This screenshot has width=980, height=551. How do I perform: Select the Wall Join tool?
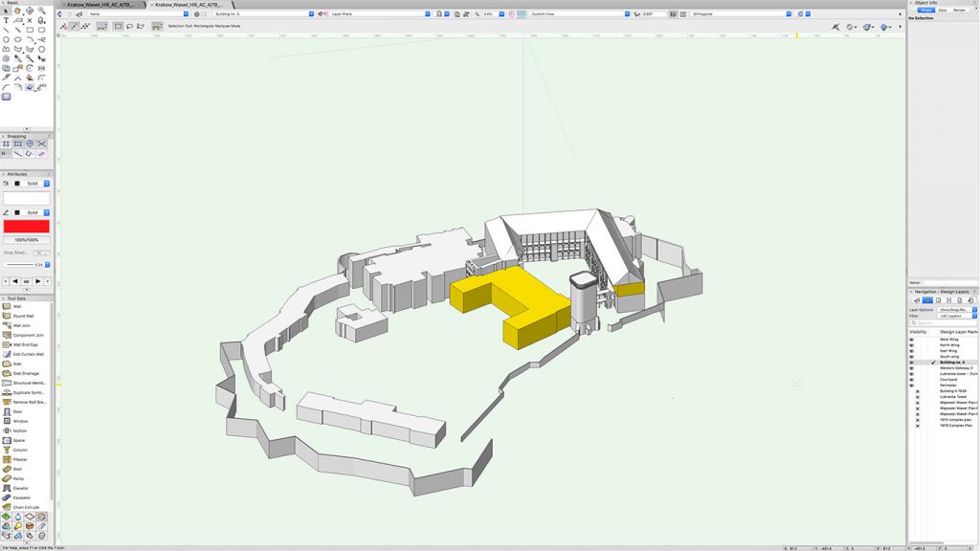(21, 325)
